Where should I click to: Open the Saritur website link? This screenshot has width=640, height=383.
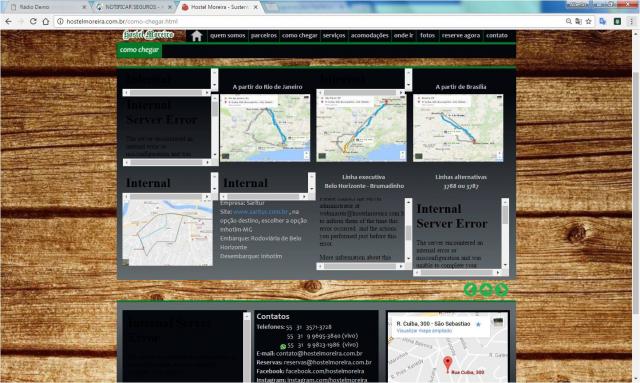pyautogui.click(x=261, y=212)
